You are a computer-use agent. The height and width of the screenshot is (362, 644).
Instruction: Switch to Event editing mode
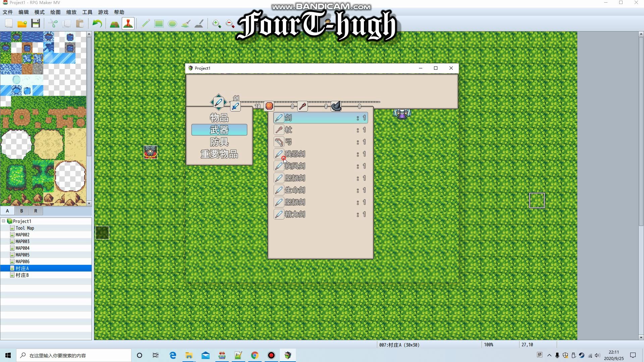(128, 23)
